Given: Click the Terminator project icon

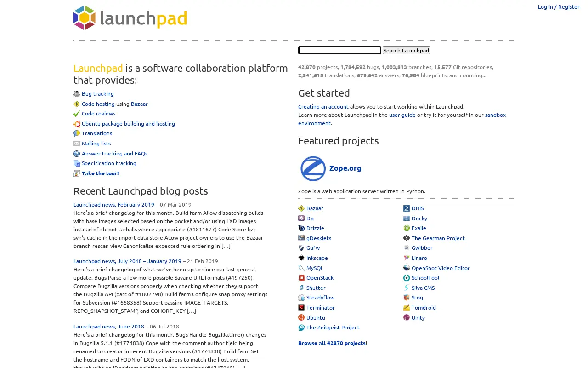Looking at the screenshot, I should tap(301, 308).
